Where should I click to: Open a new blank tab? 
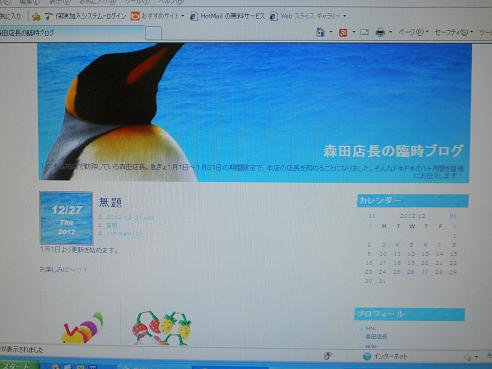(x=154, y=33)
